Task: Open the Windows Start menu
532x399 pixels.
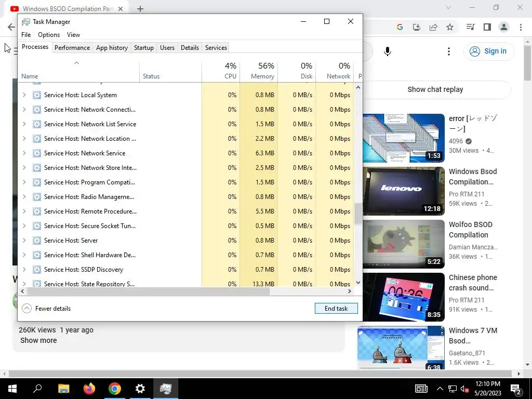Action: pyautogui.click(x=12, y=389)
